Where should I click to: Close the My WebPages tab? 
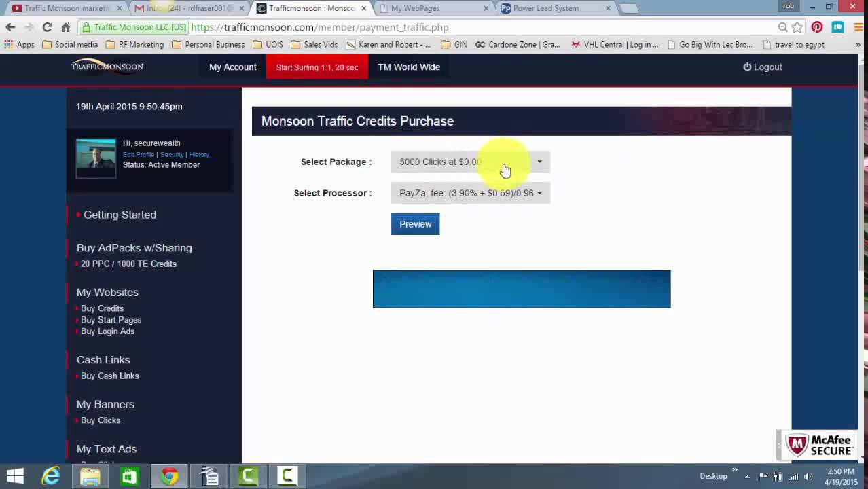coord(486,8)
